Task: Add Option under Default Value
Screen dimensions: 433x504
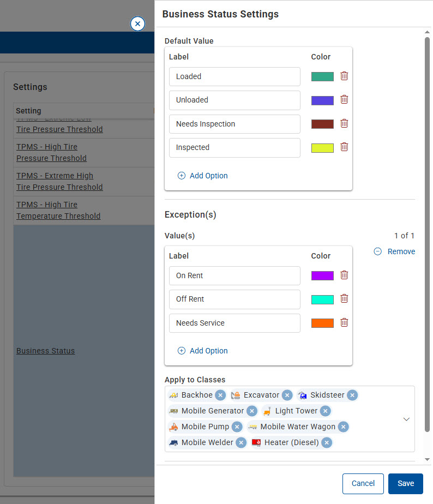Action: (202, 176)
